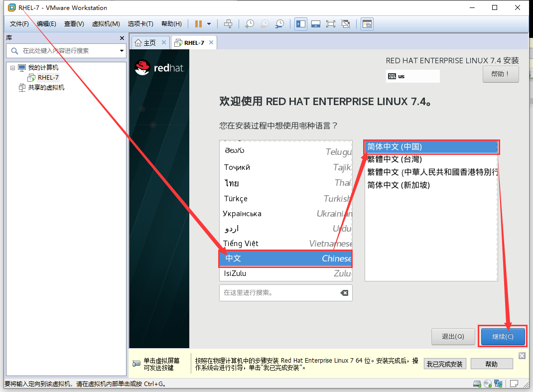Open the suspend button dropdown arrow
The width and height of the screenshot is (533, 392).
click(209, 23)
